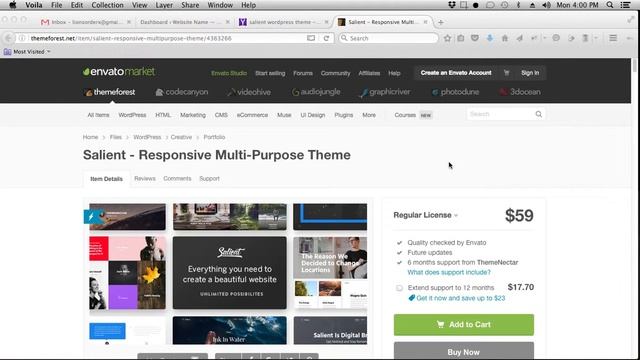Open macOS notification center icon
Screen dimensions: 640x360
(x=625, y=5)
